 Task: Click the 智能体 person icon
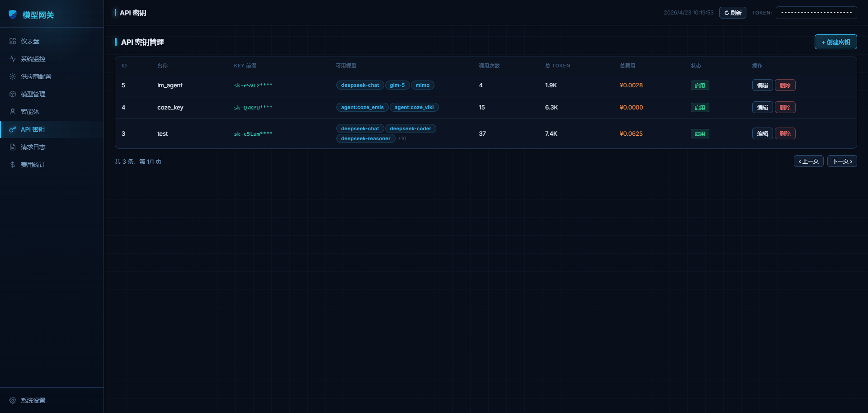coord(13,112)
